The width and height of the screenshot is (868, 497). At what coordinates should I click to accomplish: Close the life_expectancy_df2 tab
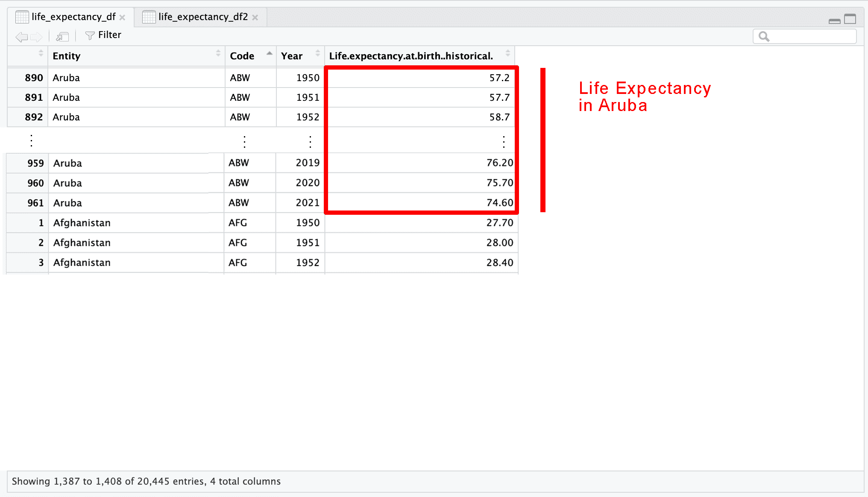255,18
